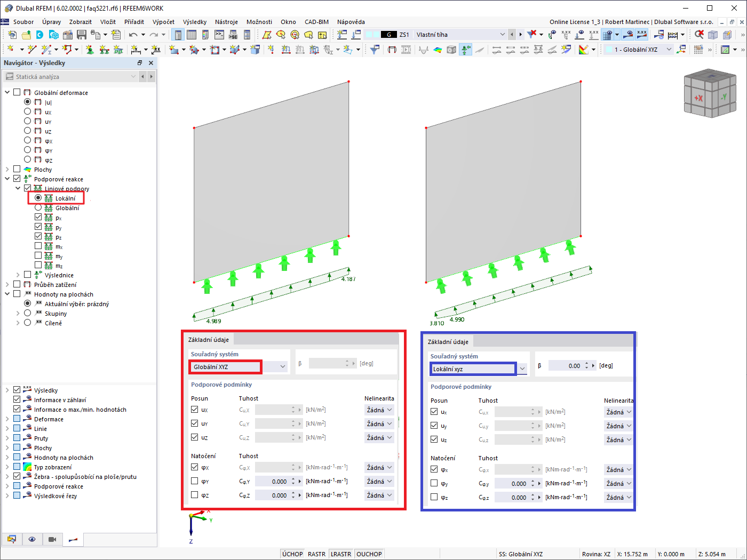Open the CAD-BIM menu

pyautogui.click(x=316, y=22)
